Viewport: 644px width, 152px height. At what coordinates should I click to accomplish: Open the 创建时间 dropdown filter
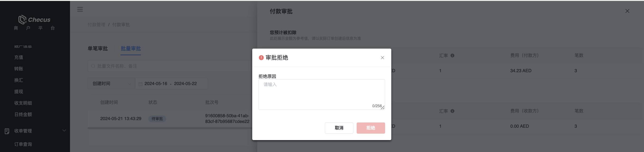click(111, 84)
